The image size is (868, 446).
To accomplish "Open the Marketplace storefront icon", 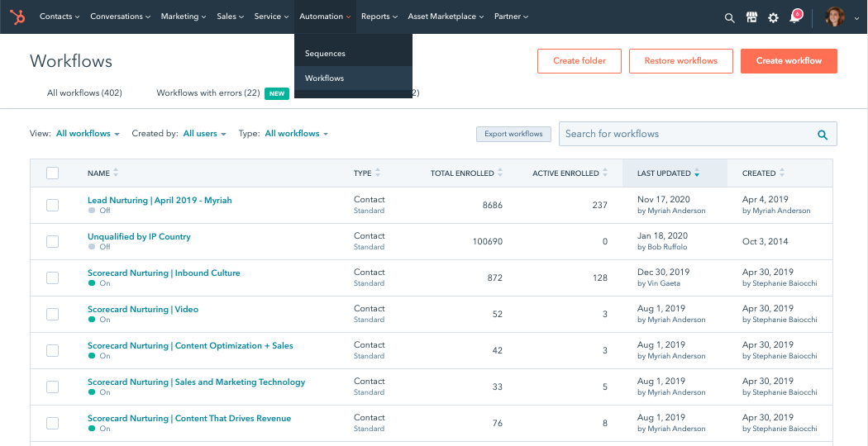I will 751,17.
